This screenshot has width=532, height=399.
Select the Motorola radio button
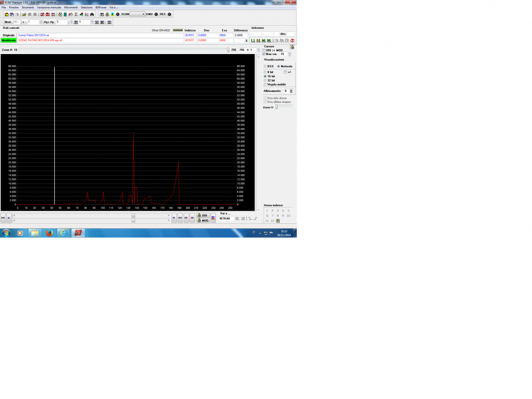(278, 66)
